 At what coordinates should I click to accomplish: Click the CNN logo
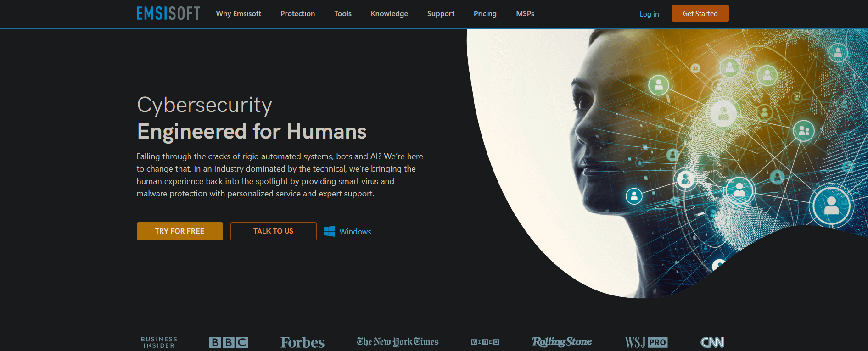[x=712, y=342]
